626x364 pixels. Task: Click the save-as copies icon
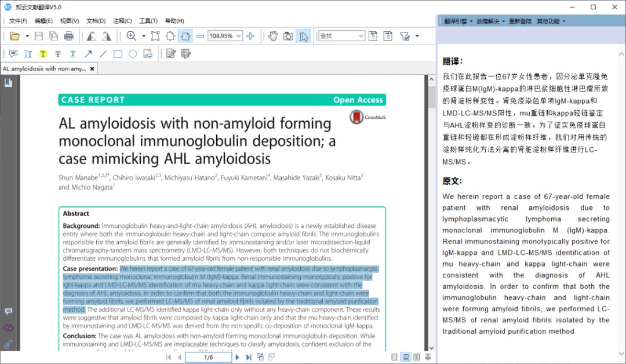53,37
